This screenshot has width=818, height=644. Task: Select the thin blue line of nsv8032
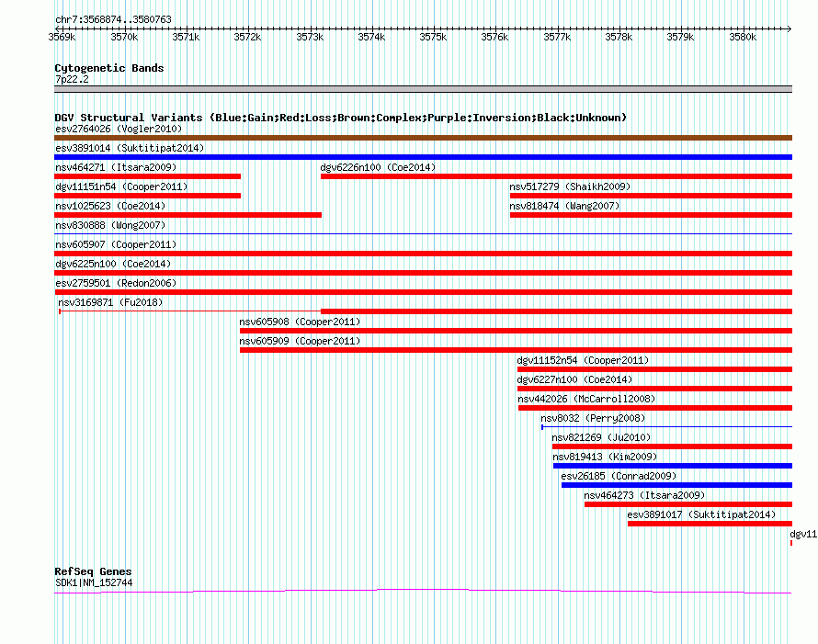point(667,427)
